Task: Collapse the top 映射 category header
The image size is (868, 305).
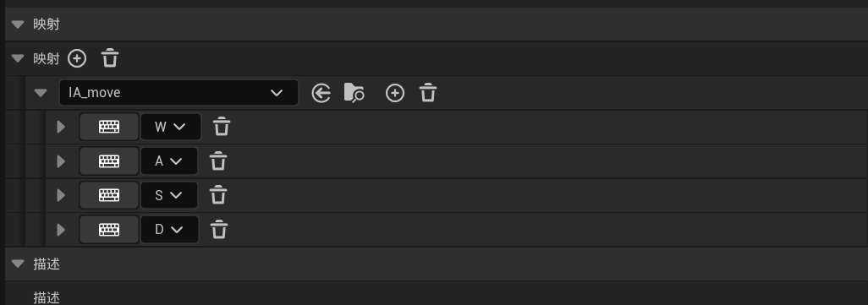Action: [18, 25]
